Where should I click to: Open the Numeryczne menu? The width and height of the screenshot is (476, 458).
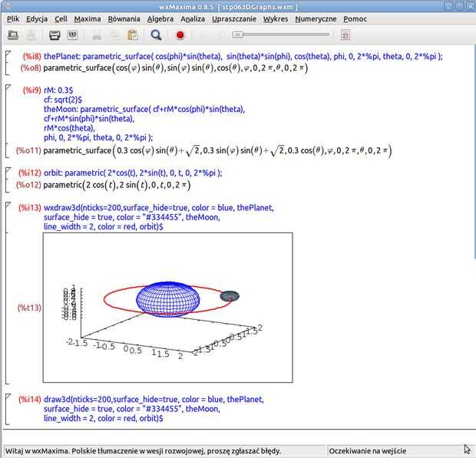click(x=316, y=19)
